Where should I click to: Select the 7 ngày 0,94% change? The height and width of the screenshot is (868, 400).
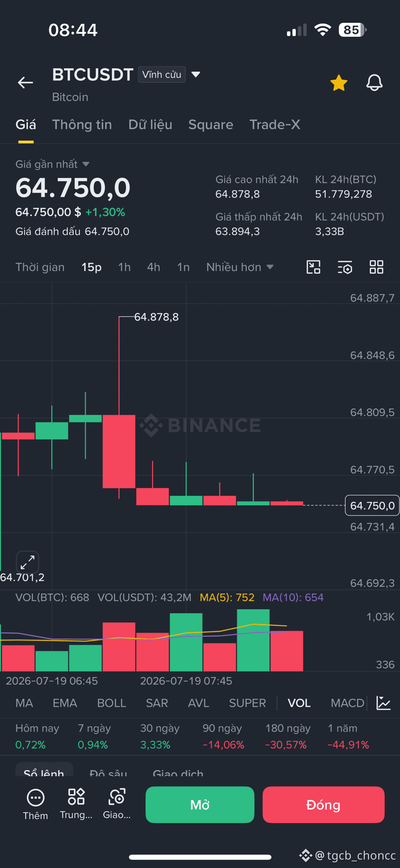pyautogui.click(x=94, y=736)
